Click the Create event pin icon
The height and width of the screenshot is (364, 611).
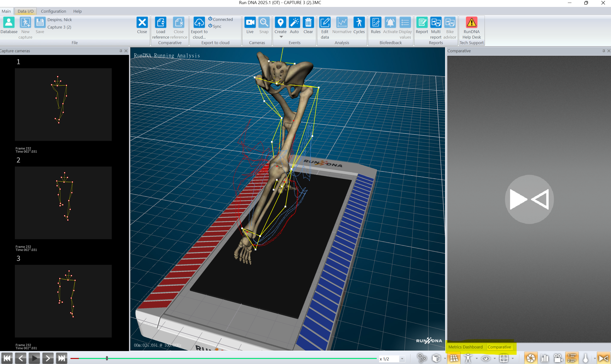tap(280, 23)
